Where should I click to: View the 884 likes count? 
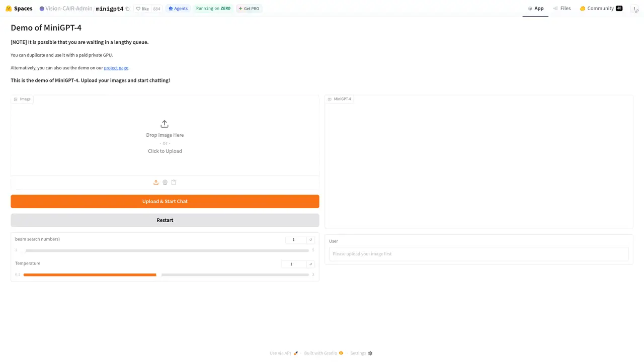156,9
